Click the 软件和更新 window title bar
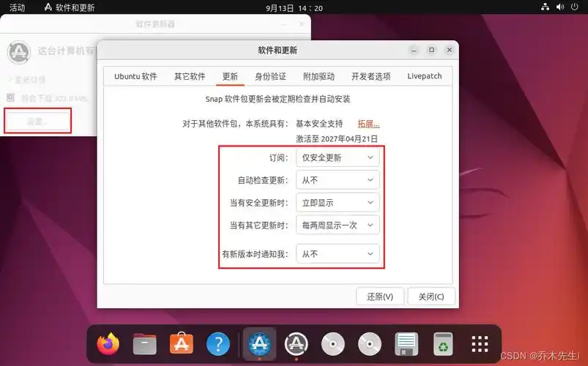The image size is (588, 366). pyautogui.click(x=278, y=51)
